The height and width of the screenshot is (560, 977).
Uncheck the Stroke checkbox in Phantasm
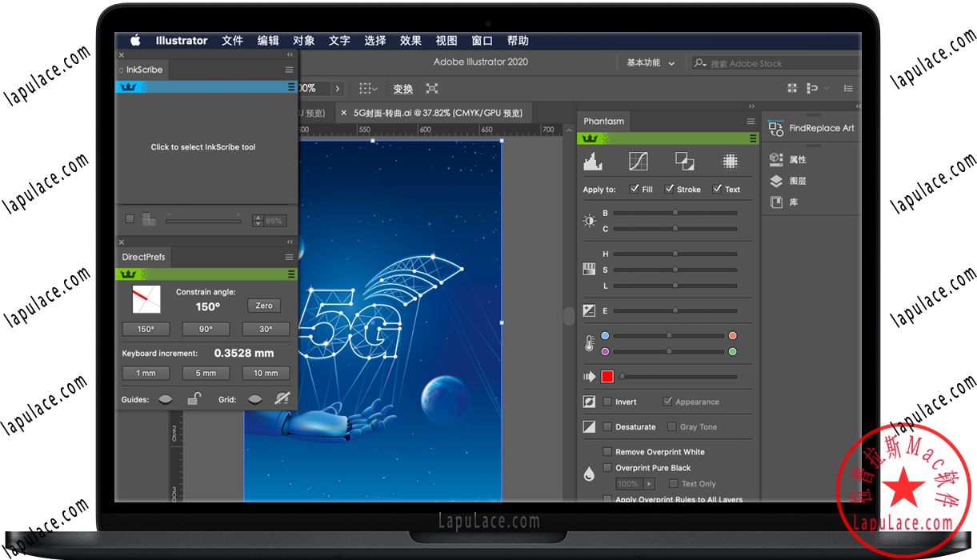[x=670, y=189]
